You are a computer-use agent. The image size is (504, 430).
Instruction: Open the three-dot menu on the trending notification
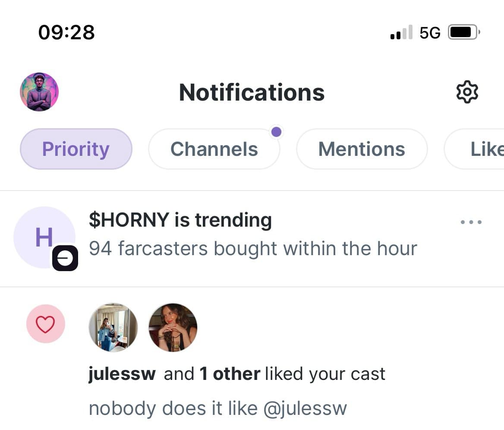point(470,222)
